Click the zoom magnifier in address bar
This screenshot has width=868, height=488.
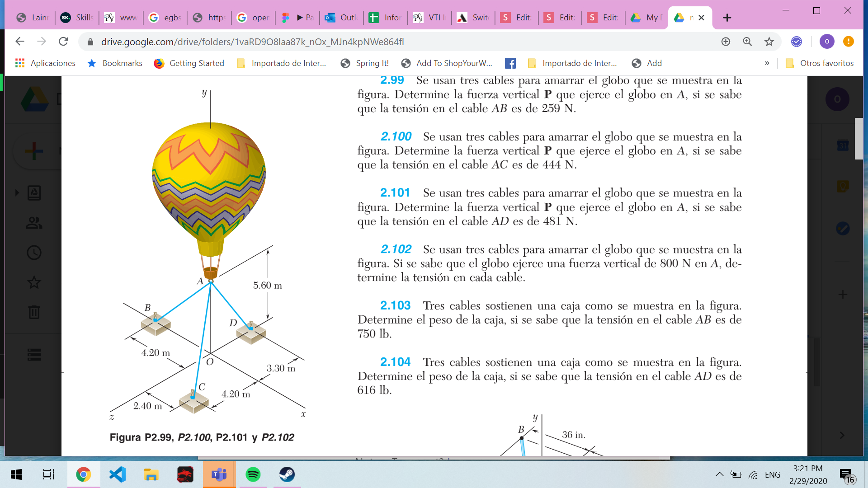[747, 42]
